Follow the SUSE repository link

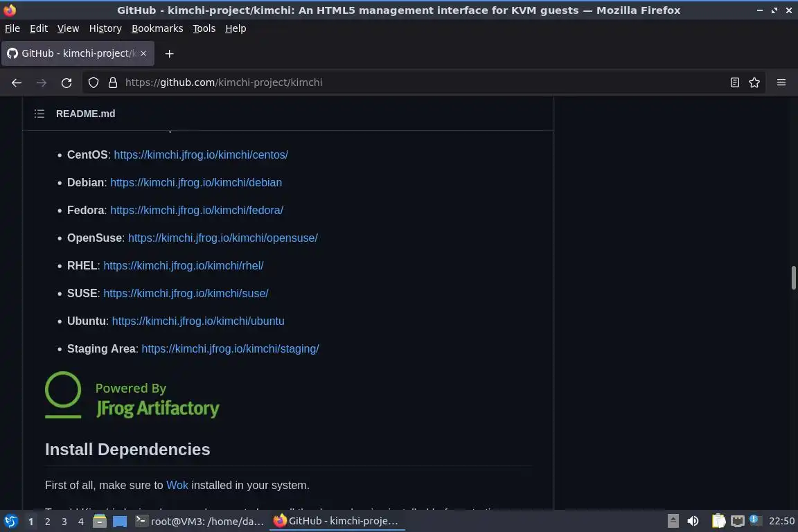point(186,293)
